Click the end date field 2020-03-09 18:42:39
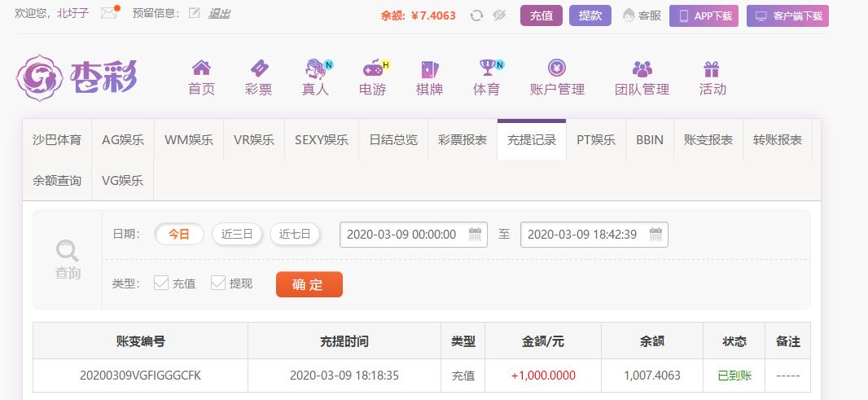 [594, 235]
